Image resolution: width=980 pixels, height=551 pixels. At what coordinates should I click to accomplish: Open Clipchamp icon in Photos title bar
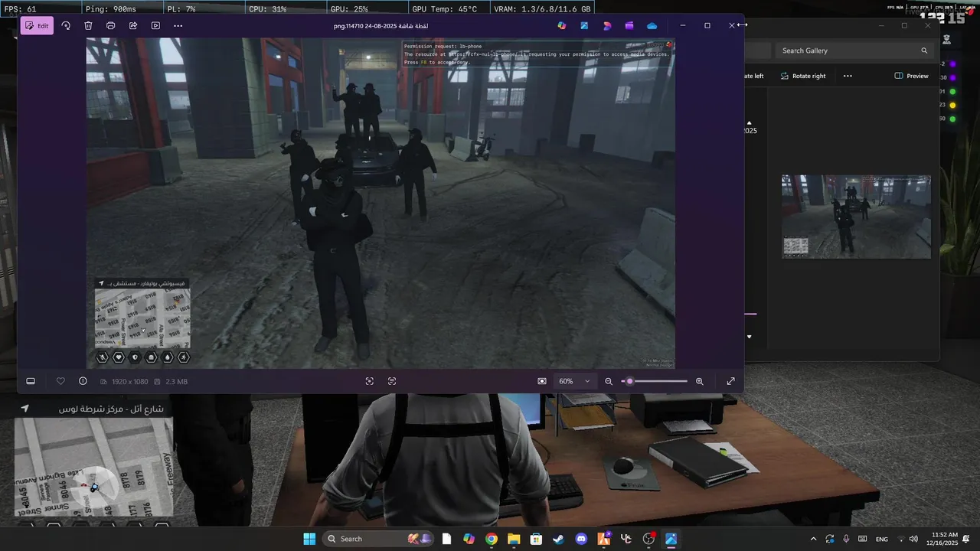629,25
